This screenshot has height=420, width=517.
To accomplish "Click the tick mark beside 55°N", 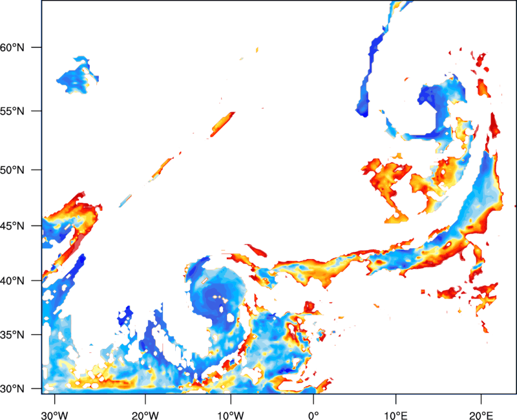I will [x=36, y=111].
